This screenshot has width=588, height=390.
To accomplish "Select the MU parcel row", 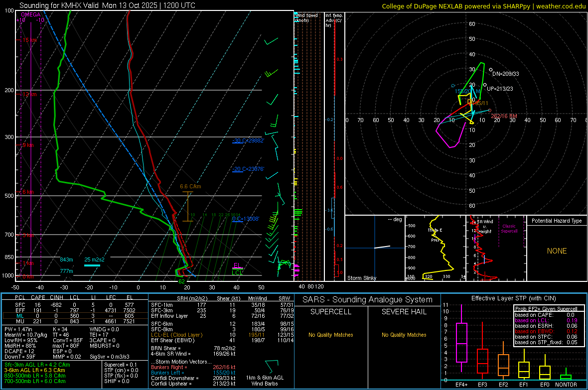I will 74,321.
